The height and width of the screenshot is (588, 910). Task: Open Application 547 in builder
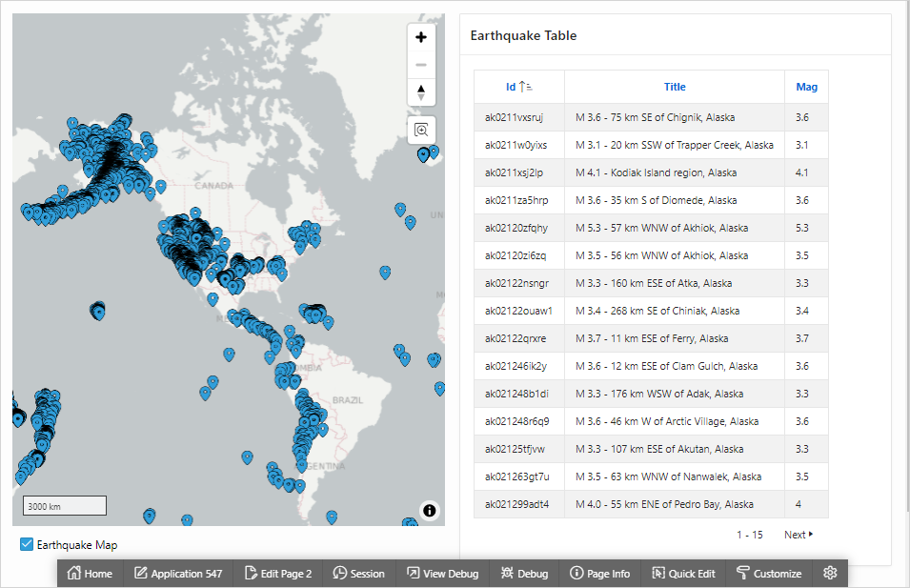pyautogui.click(x=178, y=573)
